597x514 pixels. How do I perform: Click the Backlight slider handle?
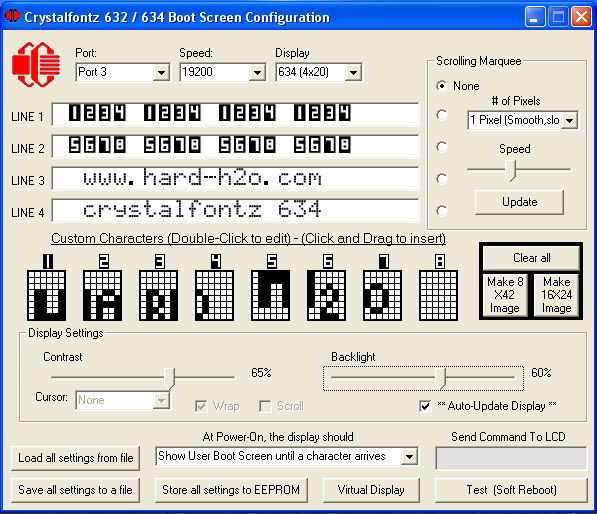(x=441, y=378)
